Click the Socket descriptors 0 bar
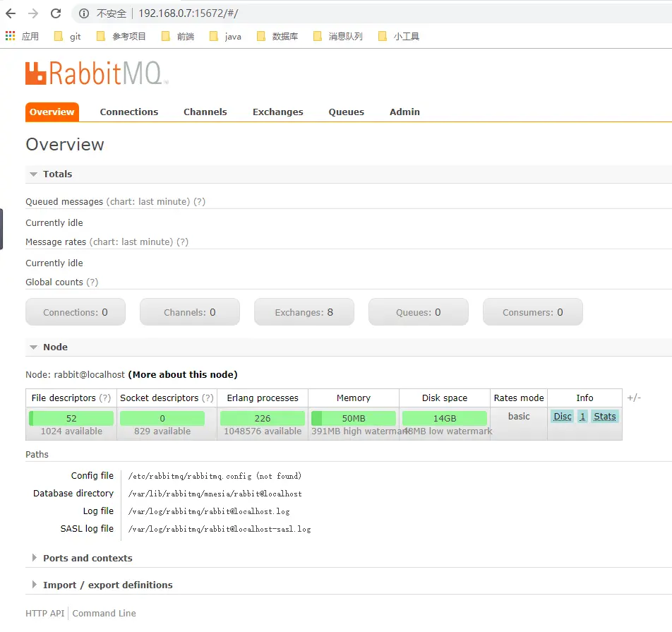The height and width of the screenshot is (632, 672). pyautogui.click(x=162, y=418)
